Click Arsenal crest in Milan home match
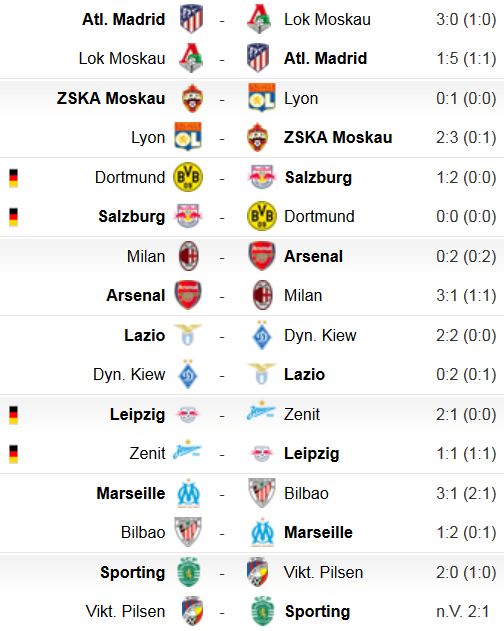The width and height of the screenshot is (504, 631). pos(262,256)
